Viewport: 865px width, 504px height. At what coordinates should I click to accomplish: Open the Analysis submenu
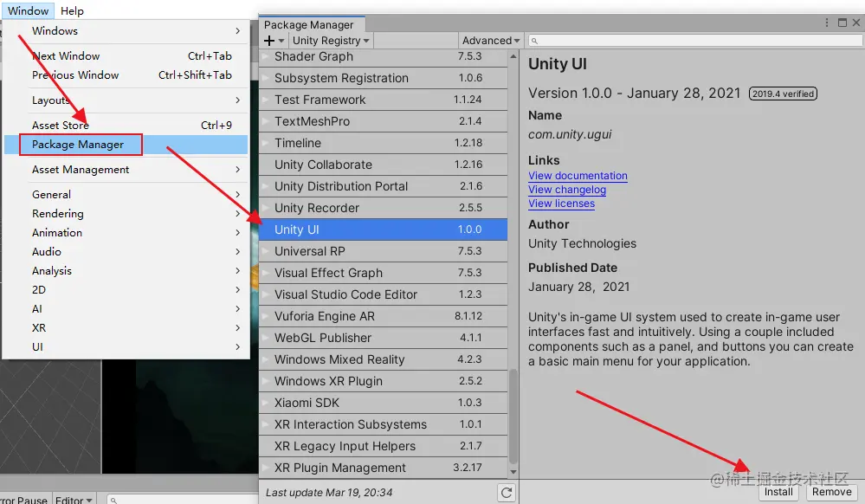126,270
